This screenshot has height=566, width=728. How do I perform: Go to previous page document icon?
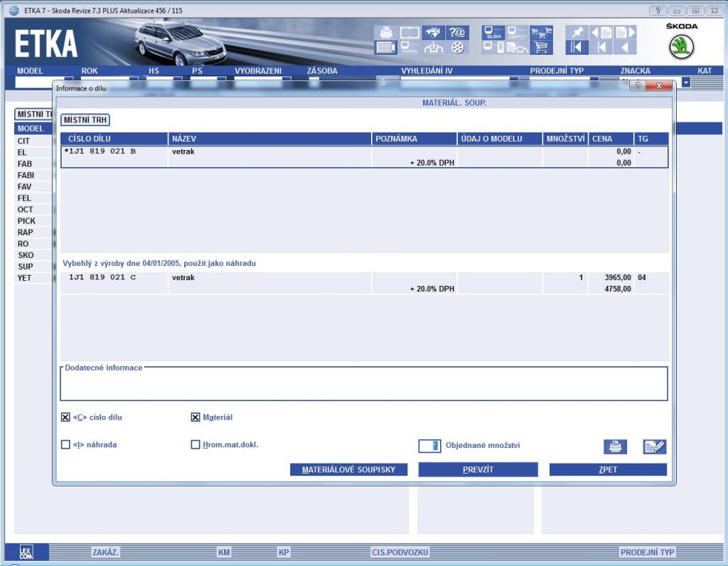(x=601, y=33)
